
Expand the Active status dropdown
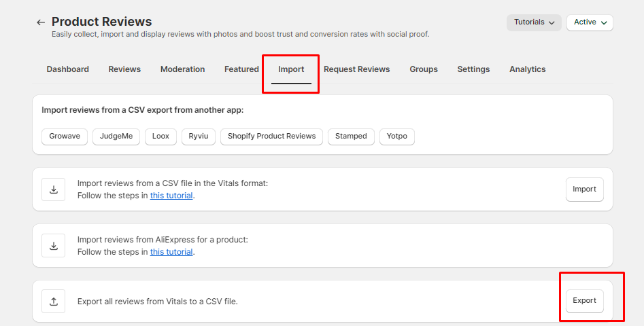click(590, 22)
